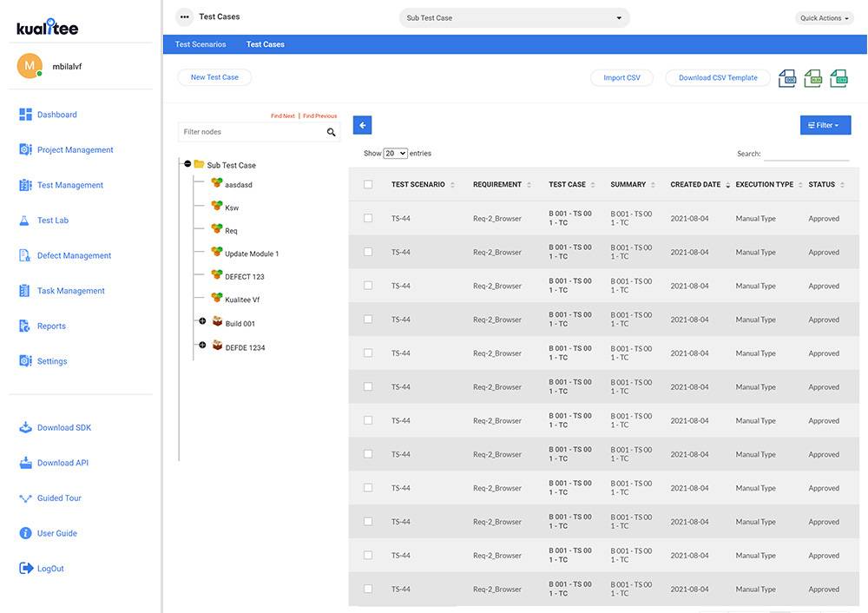Open Defect Management in the sidebar menu

coord(74,255)
